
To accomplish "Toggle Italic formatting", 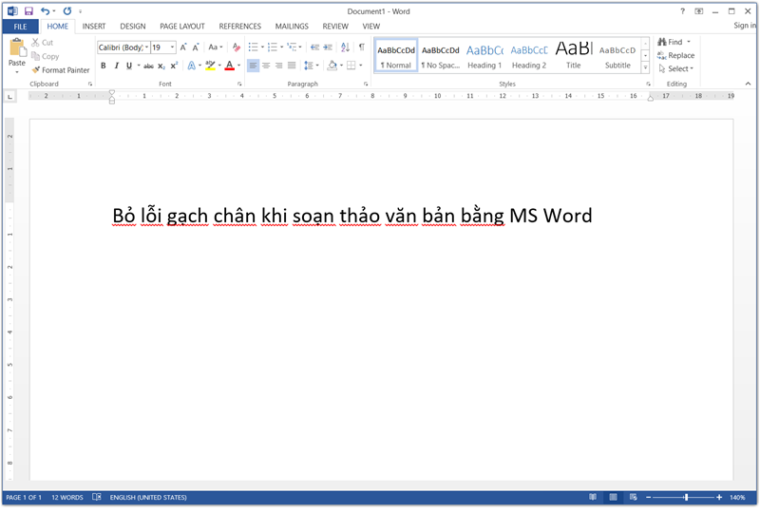I will coord(116,66).
